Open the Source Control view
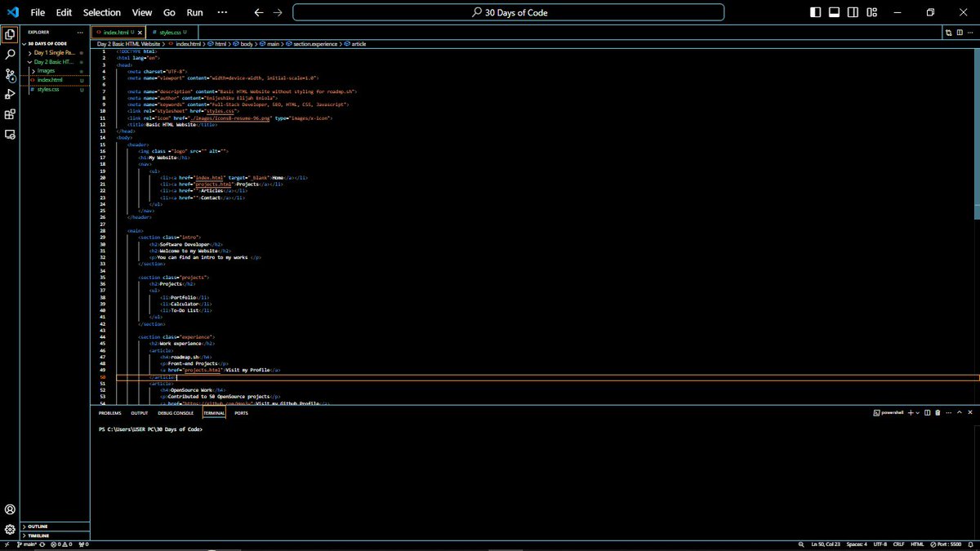 pos(10,74)
